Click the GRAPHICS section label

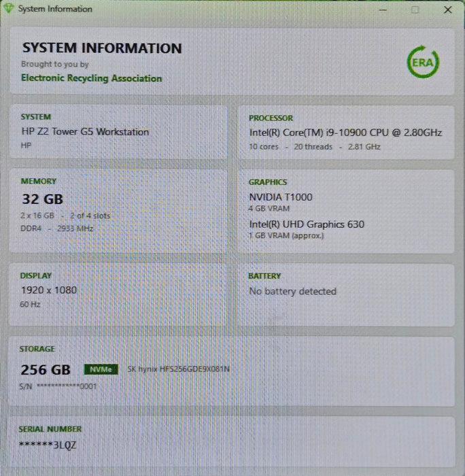[268, 182]
